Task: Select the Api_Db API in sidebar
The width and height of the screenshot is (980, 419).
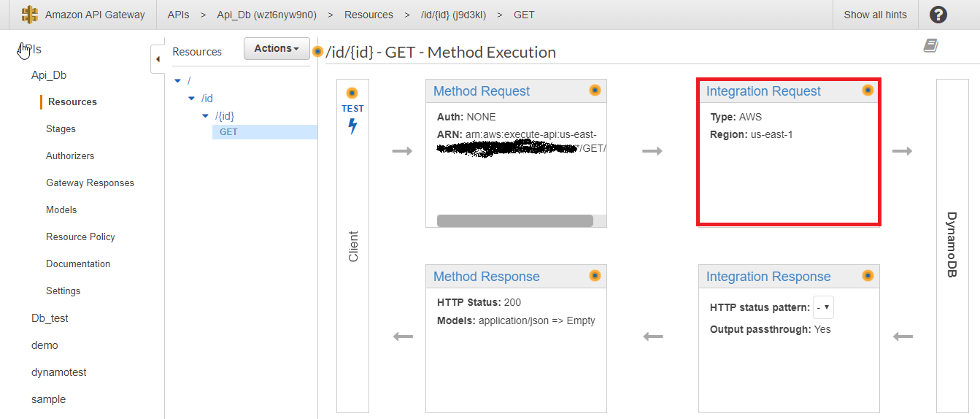Action: [x=49, y=75]
